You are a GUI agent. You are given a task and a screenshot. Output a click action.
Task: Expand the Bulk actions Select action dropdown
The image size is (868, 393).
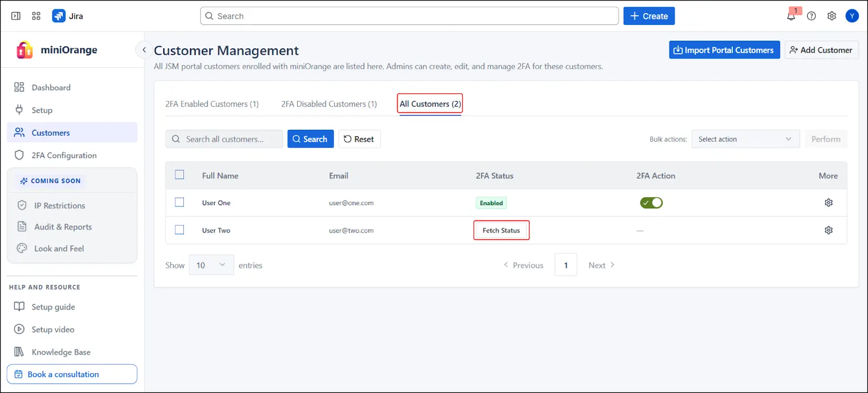pyautogui.click(x=745, y=140)
